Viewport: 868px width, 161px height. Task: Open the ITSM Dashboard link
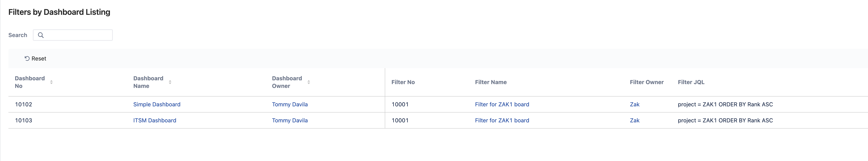[155, 121]
